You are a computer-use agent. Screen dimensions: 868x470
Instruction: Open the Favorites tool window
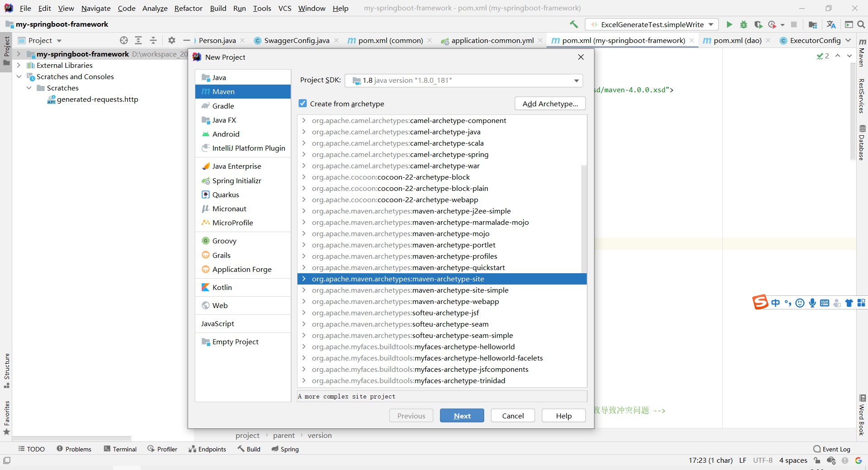(x=7, y=418)
